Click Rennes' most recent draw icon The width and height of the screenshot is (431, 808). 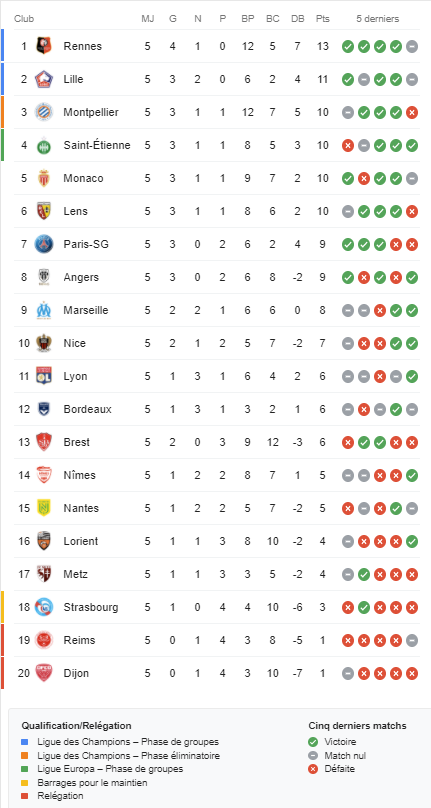point(412,46)
